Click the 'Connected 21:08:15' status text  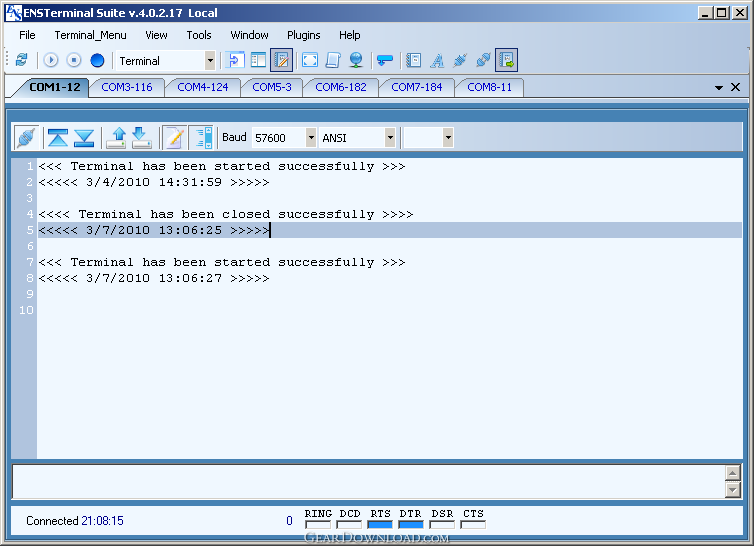point(75,521)
